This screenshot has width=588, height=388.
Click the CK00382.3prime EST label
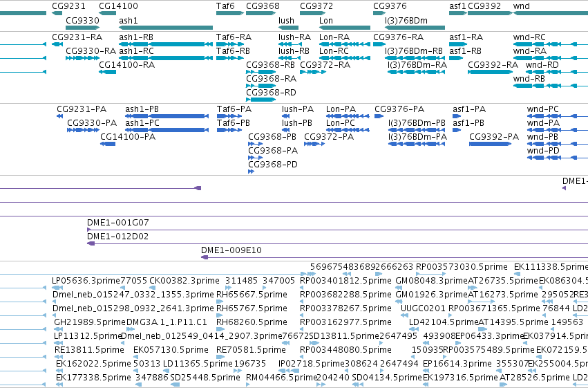click(184, 281)
